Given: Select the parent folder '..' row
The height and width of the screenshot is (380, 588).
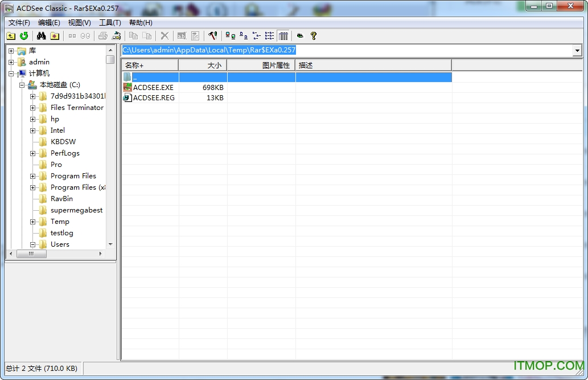Looking at the screenshot, I should (x=287, y=77).
